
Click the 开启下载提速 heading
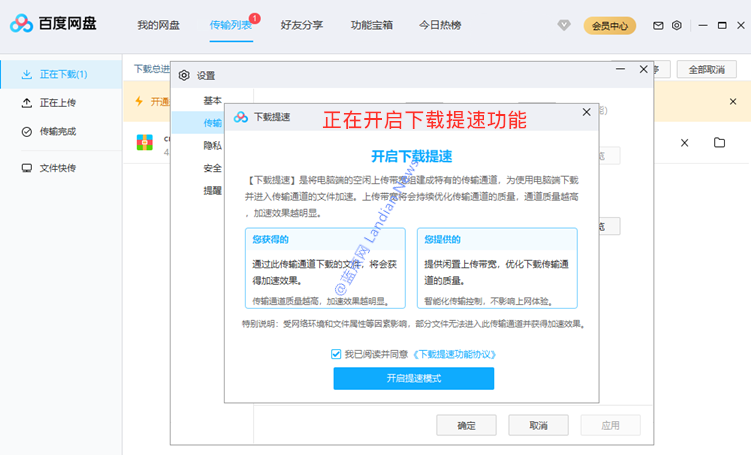pyautogui.click(x=412, y=156)
